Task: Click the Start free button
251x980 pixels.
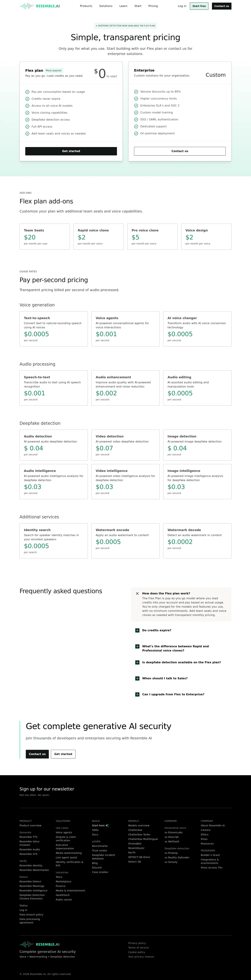Action: pos(199,6)
